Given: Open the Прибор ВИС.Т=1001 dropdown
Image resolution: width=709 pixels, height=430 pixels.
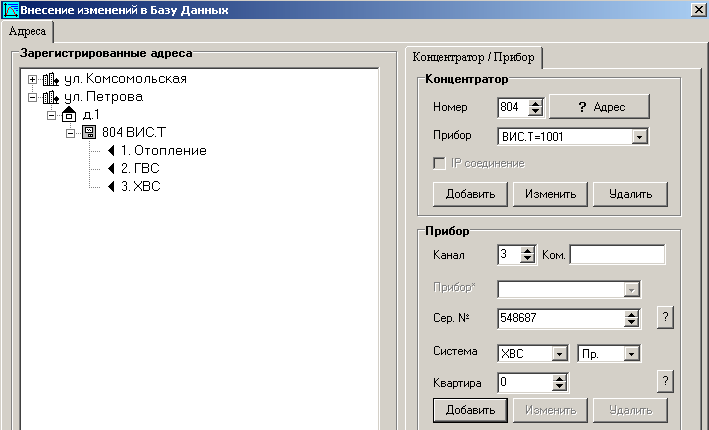Looking at the screenshot, I should (x=639, y=137).
